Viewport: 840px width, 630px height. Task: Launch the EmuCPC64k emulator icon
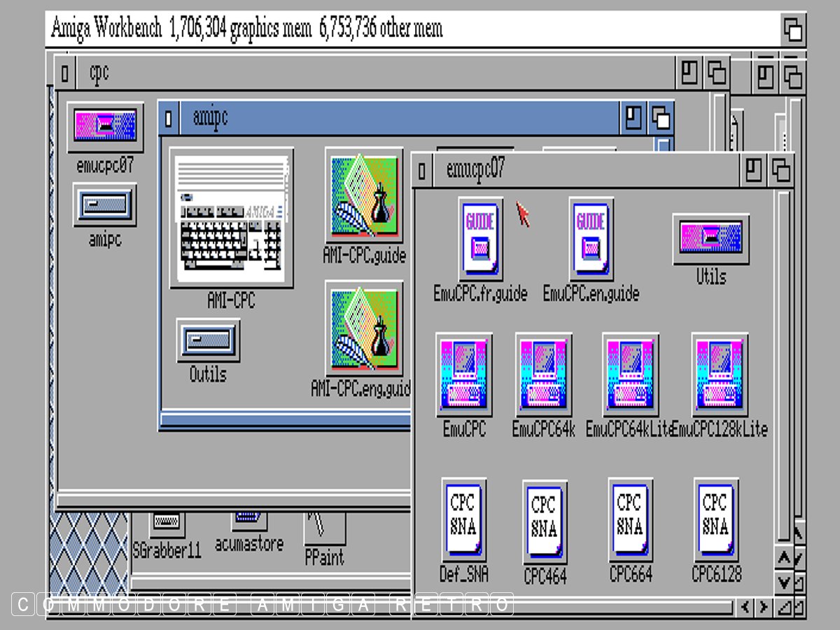pos(543,375)
